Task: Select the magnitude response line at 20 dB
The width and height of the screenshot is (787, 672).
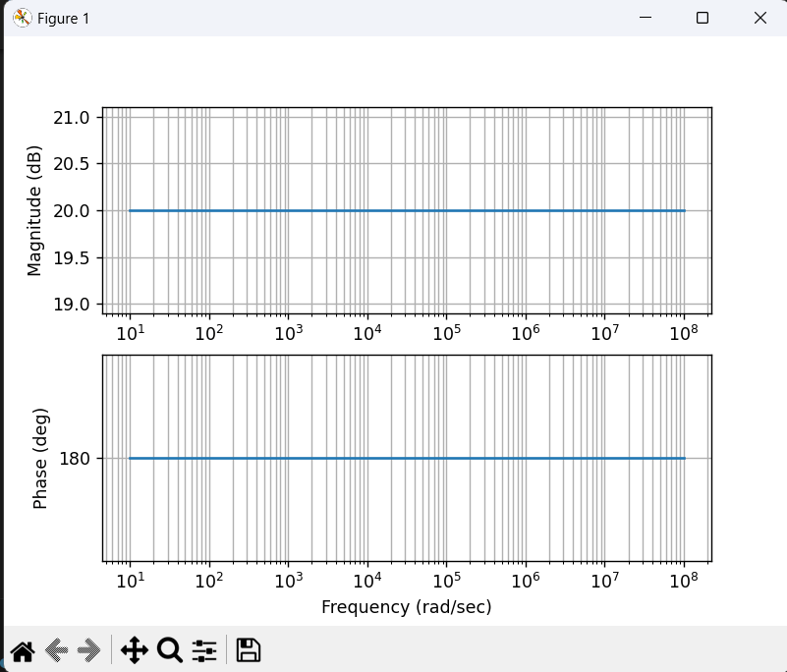Action: tap(393, 210)
